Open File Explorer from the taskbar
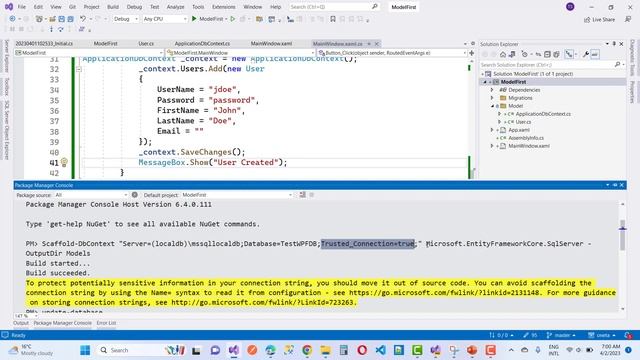Screen dimensions: 640x360 coord(325,350)
